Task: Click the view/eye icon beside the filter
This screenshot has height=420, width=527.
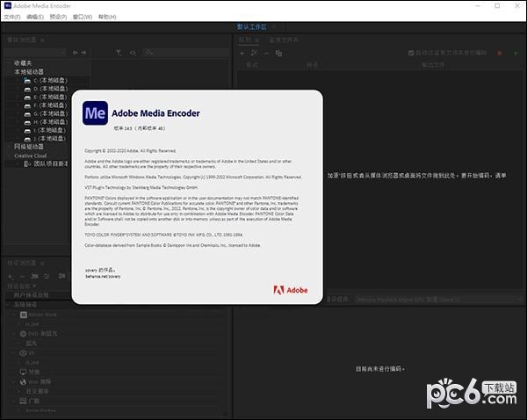Action: coord(134,53)
